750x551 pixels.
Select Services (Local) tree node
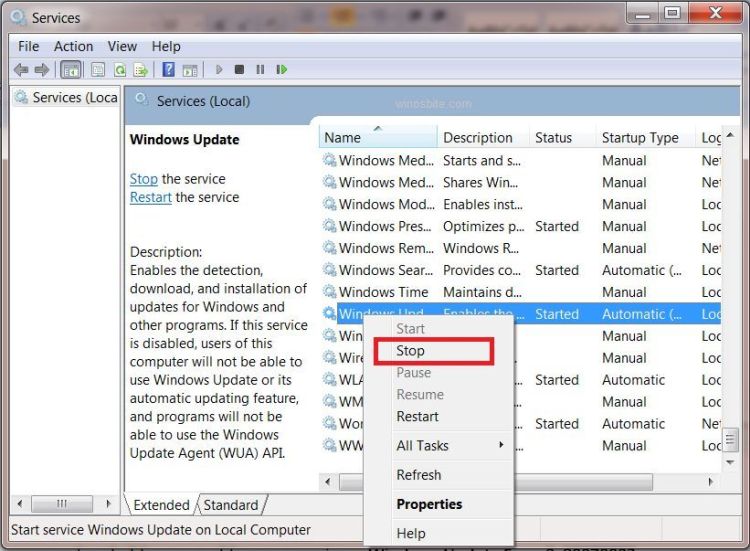click(67, 98)
